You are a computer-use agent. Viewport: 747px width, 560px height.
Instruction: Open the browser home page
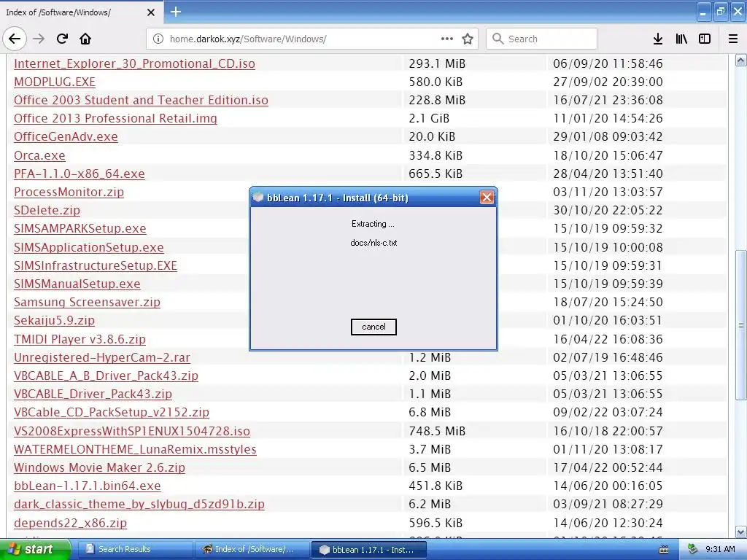(85, 39)
